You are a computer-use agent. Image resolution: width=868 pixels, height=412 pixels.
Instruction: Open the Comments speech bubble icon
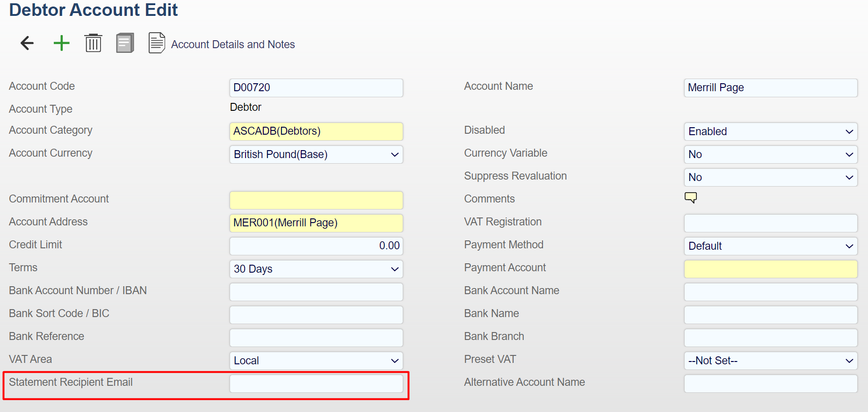click(x=691, y=198)
